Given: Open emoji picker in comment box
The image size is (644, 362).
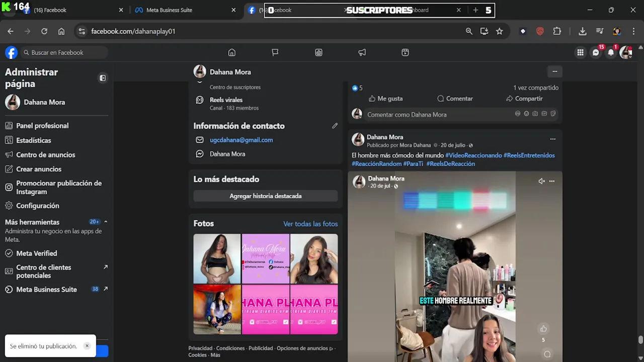Looking at the screenshot, I should tap(526, 114).
